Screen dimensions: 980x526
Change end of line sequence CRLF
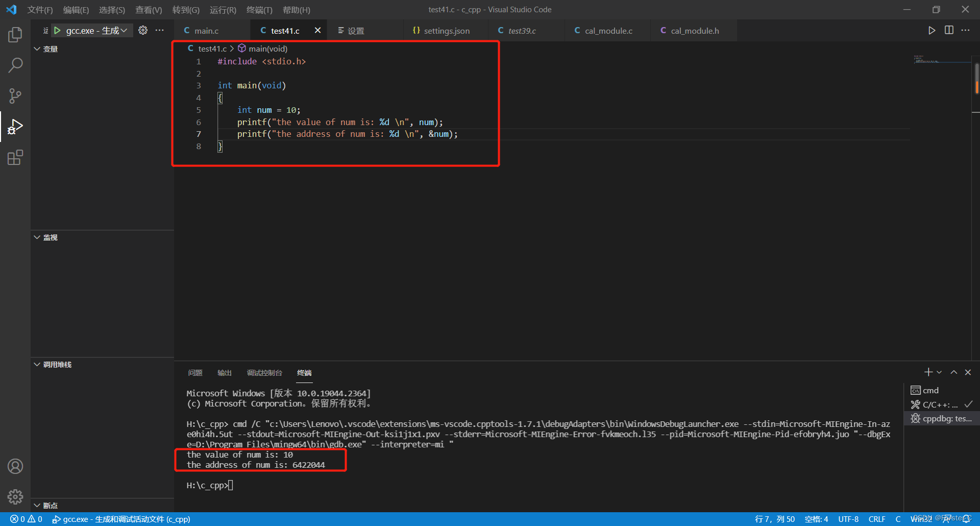(x=877, y=519)
